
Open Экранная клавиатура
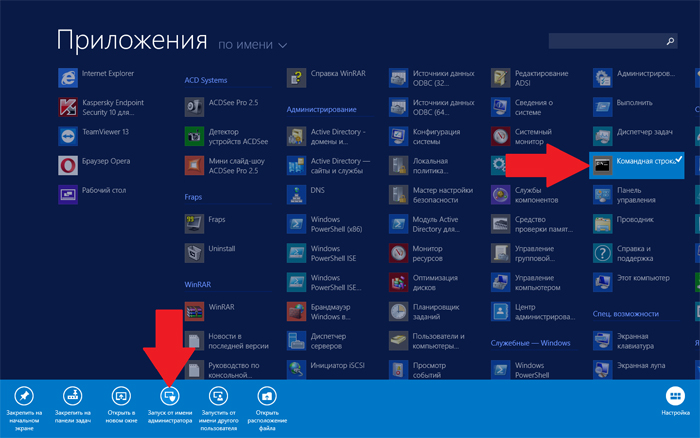pos(603,341)
